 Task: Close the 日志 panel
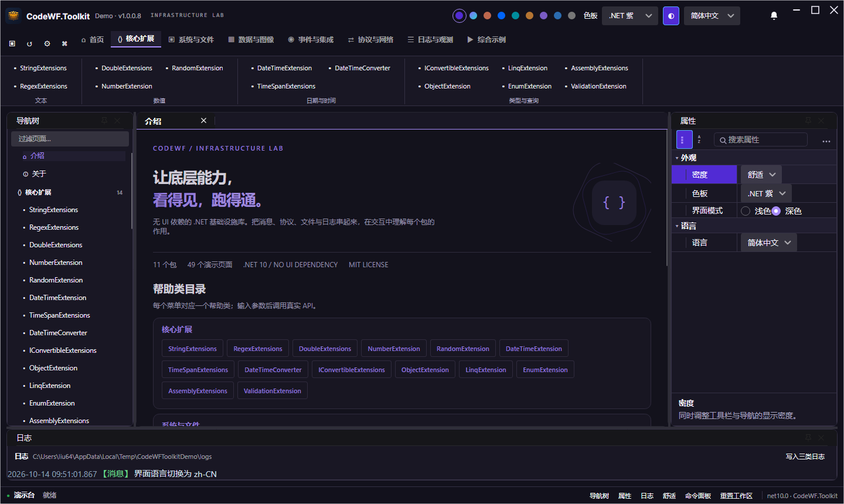point(821,437)
